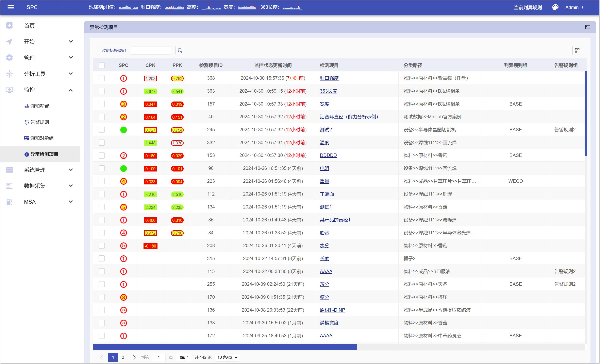The image size is (600, 364).
Task: Click SPC icon 8 in 糖分 row
Action: [x=123, y=297]
